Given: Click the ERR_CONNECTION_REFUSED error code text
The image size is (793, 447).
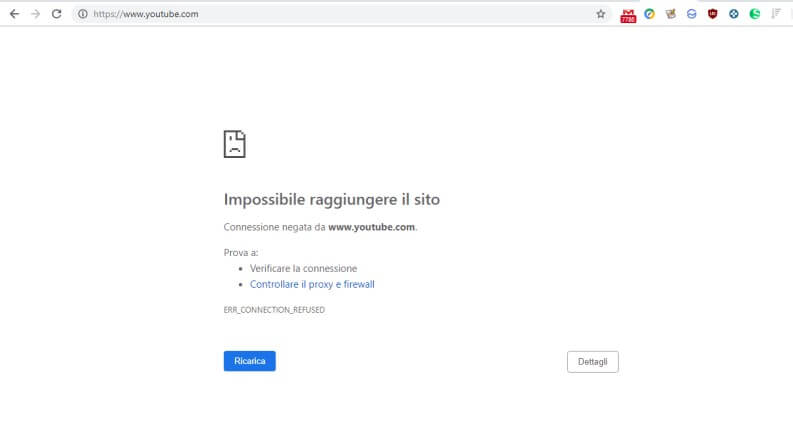Looking at the screenshot, I should [274, 310].
